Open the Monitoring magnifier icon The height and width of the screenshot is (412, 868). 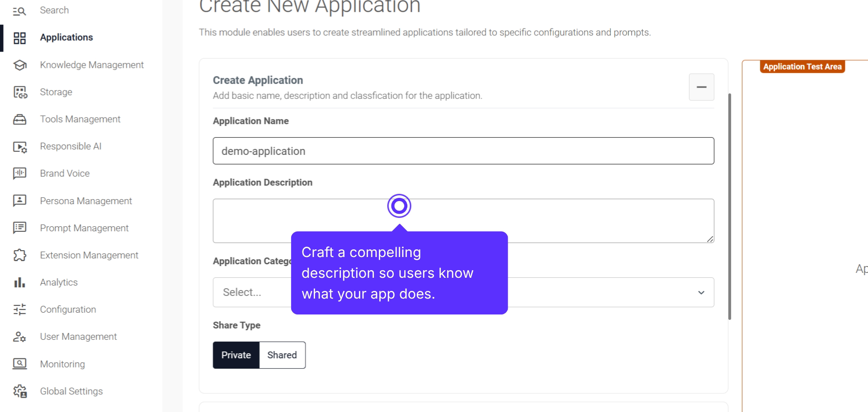coord(20,364)
